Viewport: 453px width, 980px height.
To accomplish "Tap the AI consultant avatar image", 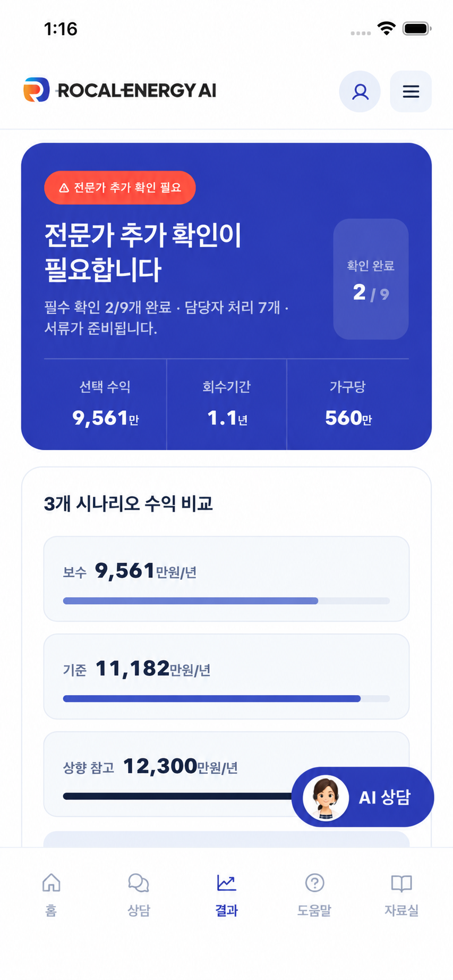I will click(x=326, y=797).
